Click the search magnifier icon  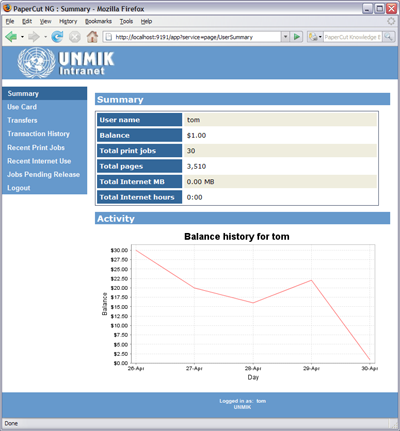coord(388,37)
